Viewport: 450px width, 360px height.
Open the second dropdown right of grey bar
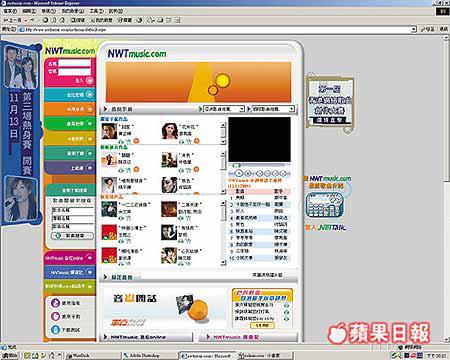pos(273,109)
